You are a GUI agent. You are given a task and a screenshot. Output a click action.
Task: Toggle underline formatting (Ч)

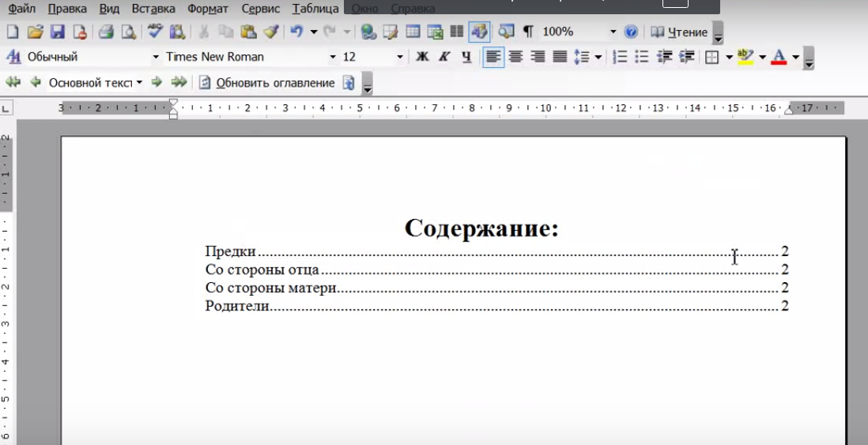[466, 57]
